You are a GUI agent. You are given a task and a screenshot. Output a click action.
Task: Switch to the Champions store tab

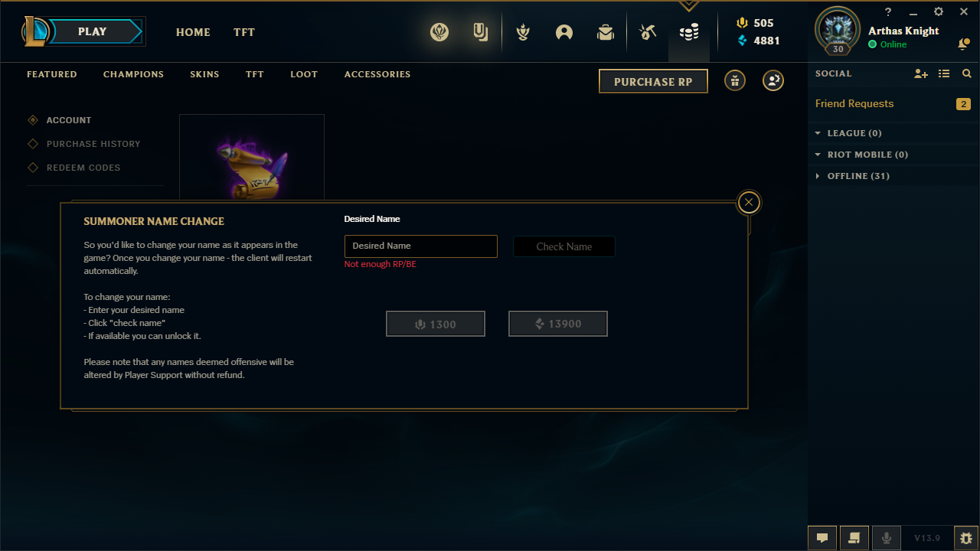coord(133,74)
